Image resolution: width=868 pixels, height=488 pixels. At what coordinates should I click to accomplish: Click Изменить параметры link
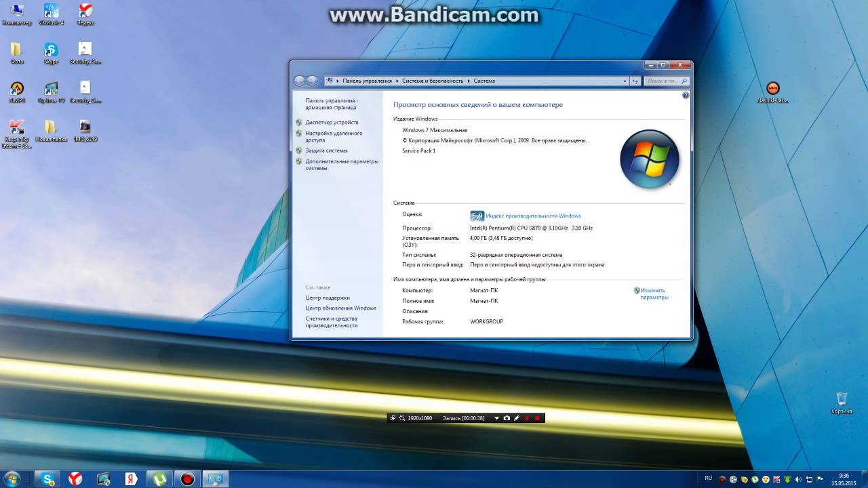tap(654, 293)
